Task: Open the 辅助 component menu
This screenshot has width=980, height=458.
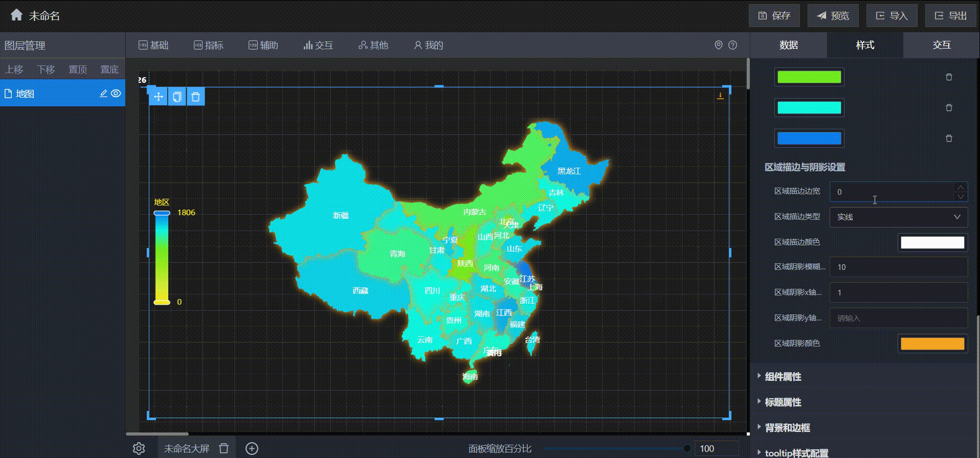Action: pos(263,45)
